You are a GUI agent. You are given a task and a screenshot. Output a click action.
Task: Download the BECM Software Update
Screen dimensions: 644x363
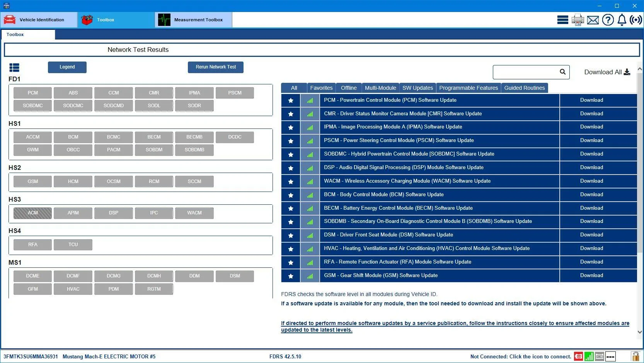pyautogui.click(x=591, y=208)
